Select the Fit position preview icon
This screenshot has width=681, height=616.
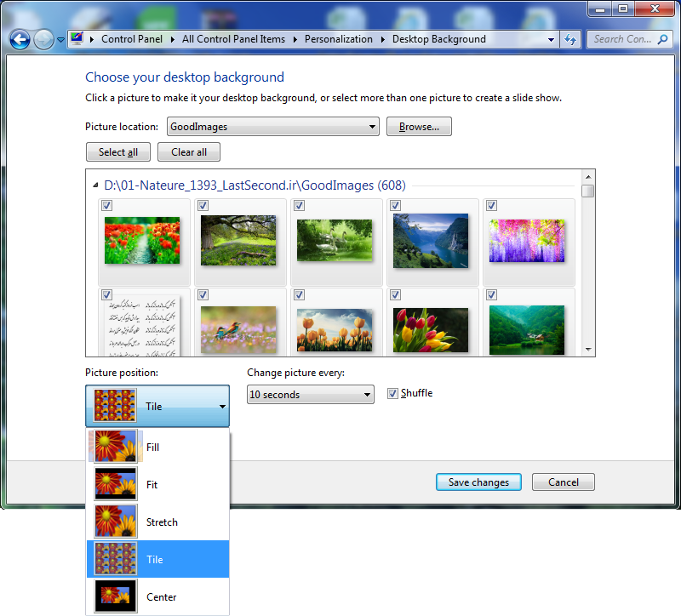tap(116, 484)
